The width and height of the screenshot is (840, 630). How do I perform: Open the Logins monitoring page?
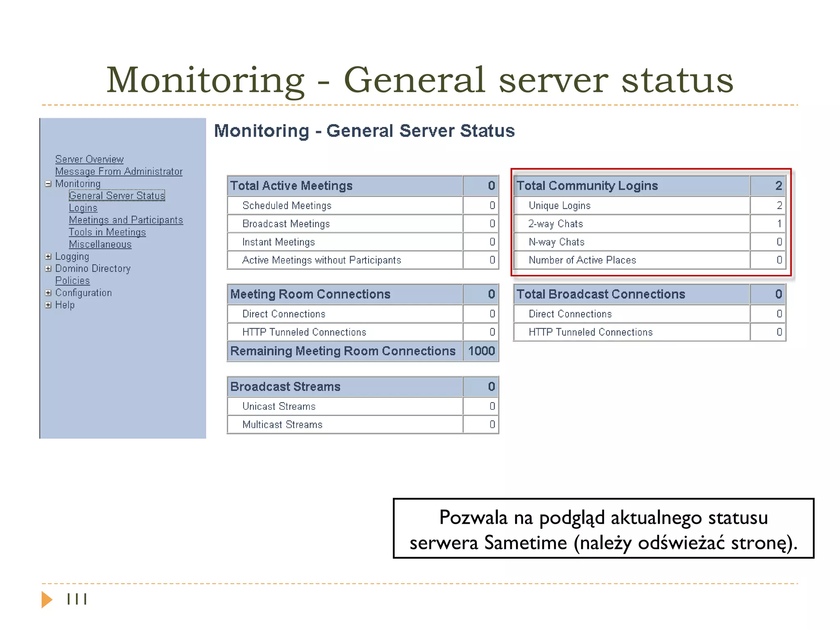(x=83, y=208)
